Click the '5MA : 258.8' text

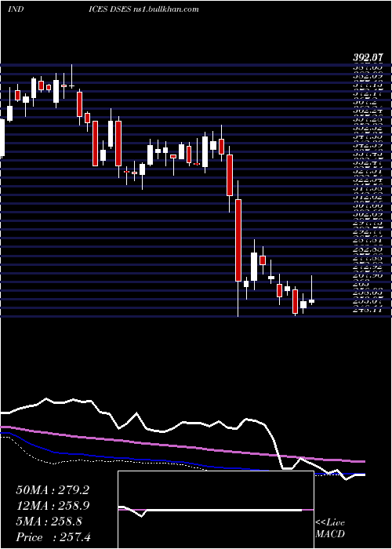(x=49, y=522)
